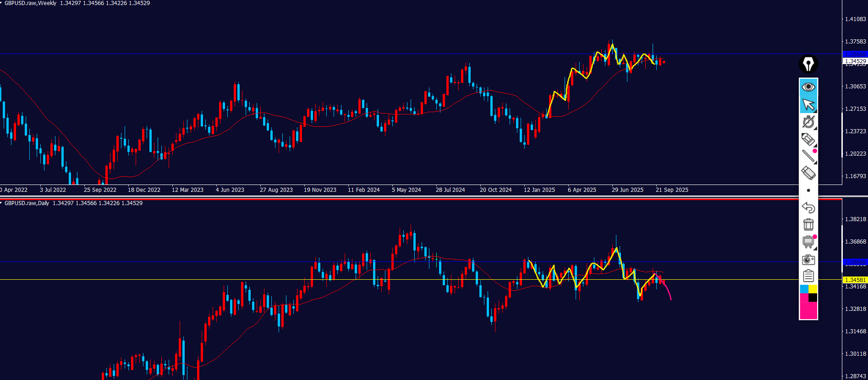Open the clipboard notes icon
The width and height of the screenshot is (868, 380).
click(x=808, y=276)
